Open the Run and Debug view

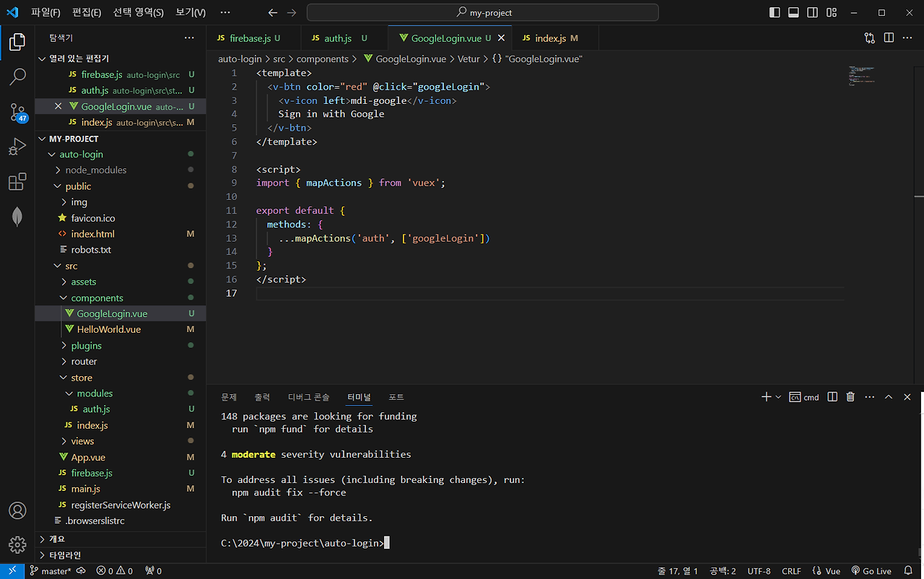pyautogui.click(x=17, y=147)
